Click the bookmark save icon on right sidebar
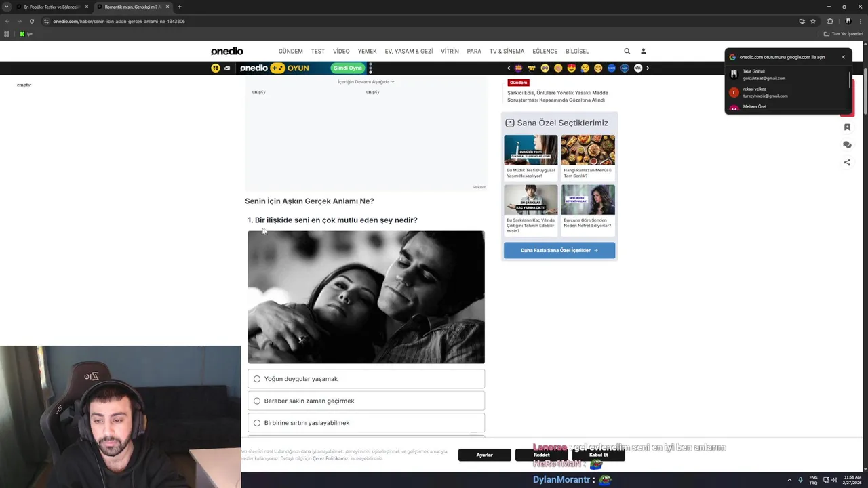This screenshot has height=488, width=868. (847, 127)
